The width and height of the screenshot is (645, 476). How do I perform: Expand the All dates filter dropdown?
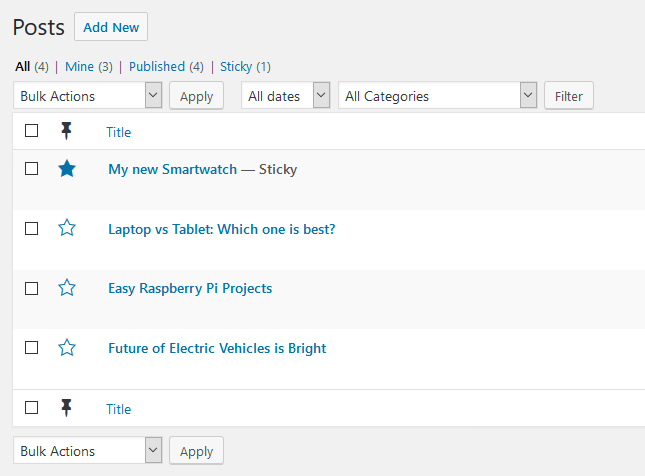(x=286, y=96)
